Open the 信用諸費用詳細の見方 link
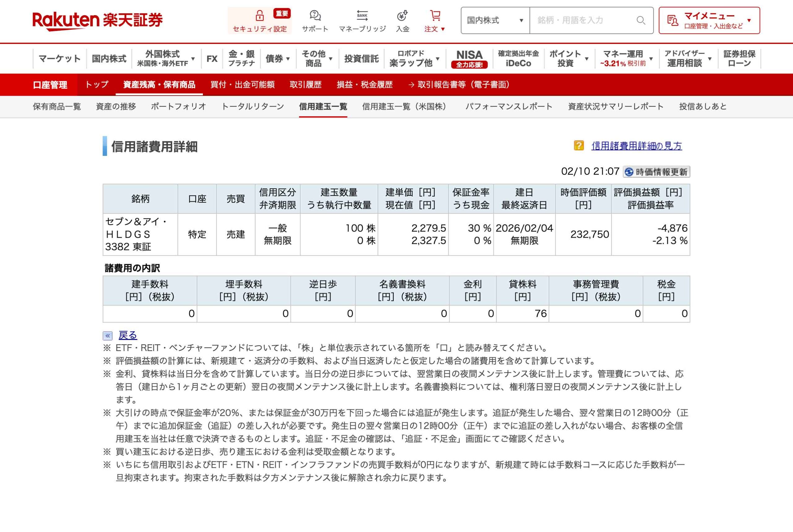The width and height of the screenshot is (793, 532). point(636,146)
